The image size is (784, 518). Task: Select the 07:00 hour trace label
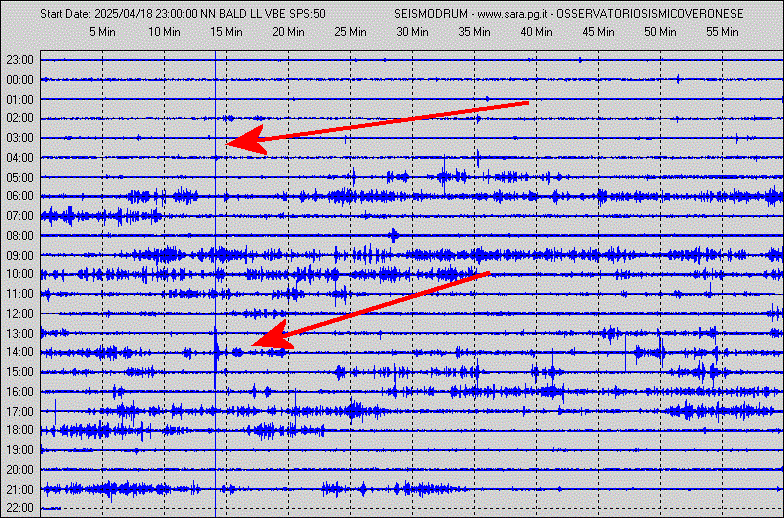(20, 216)
